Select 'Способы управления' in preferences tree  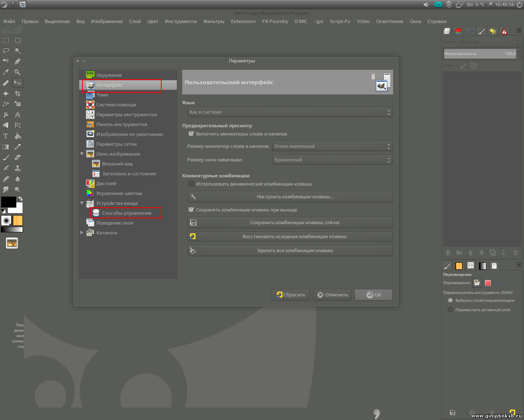click(x=126, y=213)
